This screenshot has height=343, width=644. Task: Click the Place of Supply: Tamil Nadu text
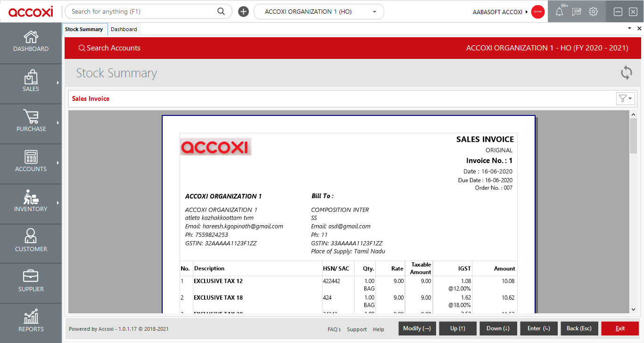pyautogui.click(x=348, y=251)
